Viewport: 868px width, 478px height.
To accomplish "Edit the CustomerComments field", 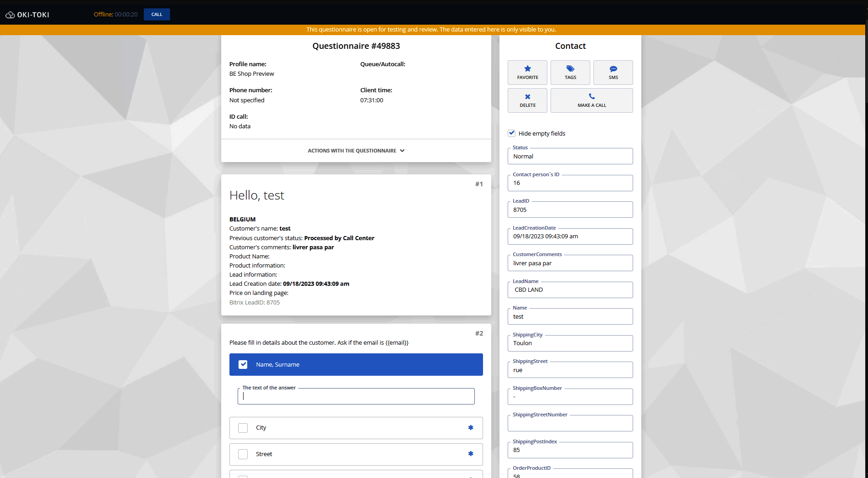I will pyautogui.click(x=570, y=263).
